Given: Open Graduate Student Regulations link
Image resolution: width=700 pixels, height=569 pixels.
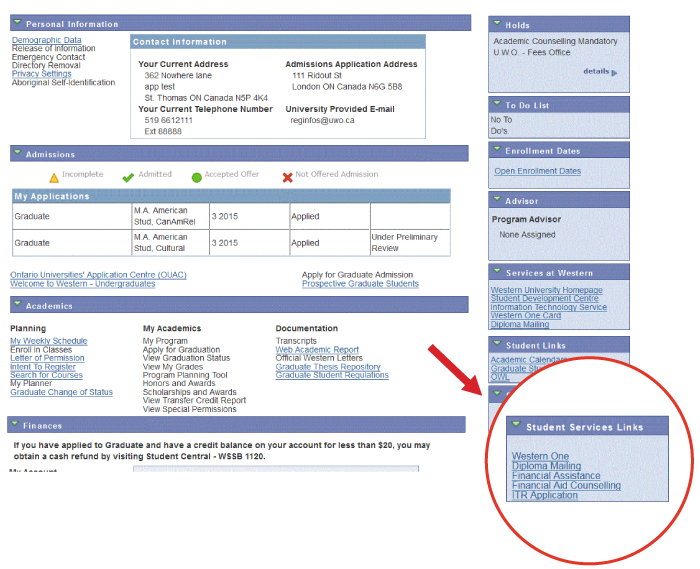Looking at the screenshot, I should click(332, 375).
